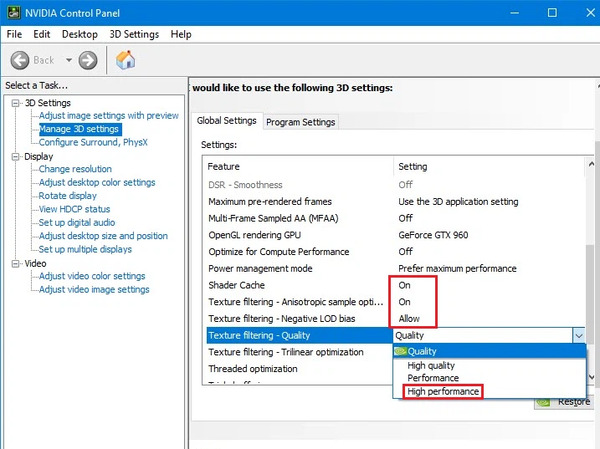Select Threaded optimization row
This screenshot has width=600, height=449.
tap(298, 369)
